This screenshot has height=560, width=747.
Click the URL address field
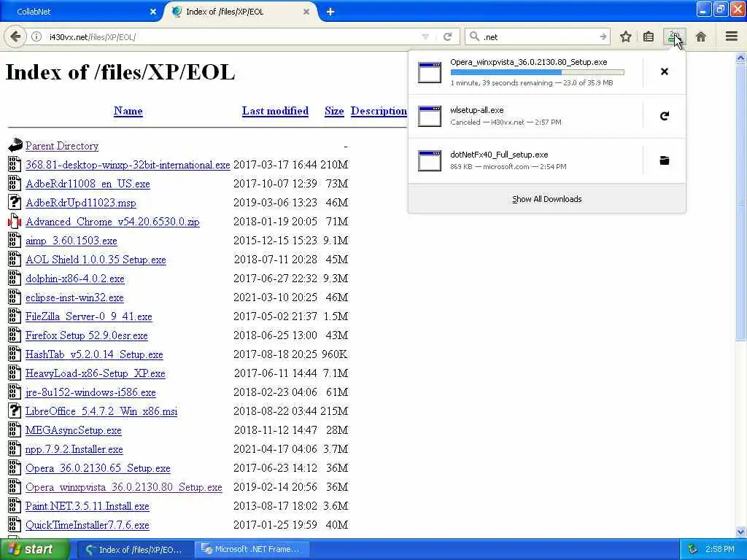click(233, 36)
